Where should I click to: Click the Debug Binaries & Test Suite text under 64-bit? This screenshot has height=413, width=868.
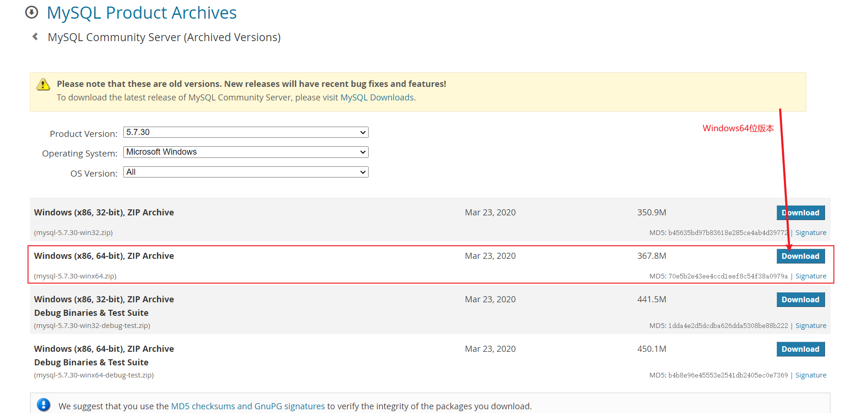[x=91, y=363]
